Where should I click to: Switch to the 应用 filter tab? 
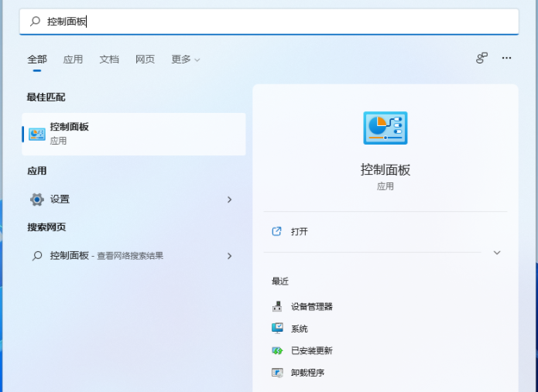73,60
